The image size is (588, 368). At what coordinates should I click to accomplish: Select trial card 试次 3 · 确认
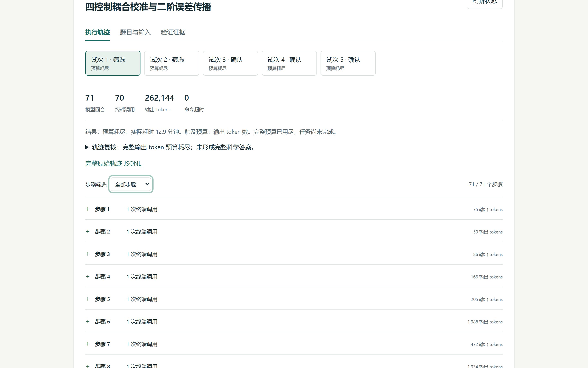point(230,63)
